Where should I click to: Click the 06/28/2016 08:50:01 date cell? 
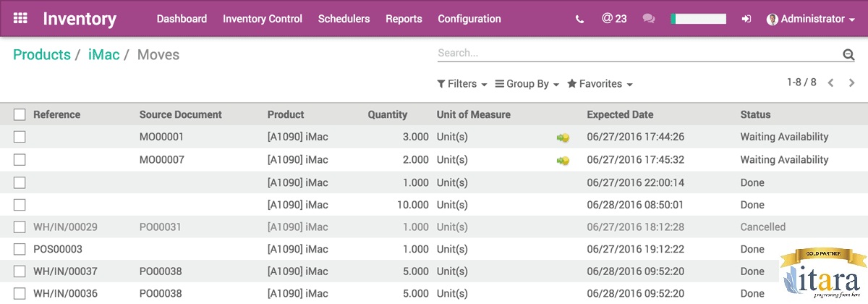click(x=636, y=205)
